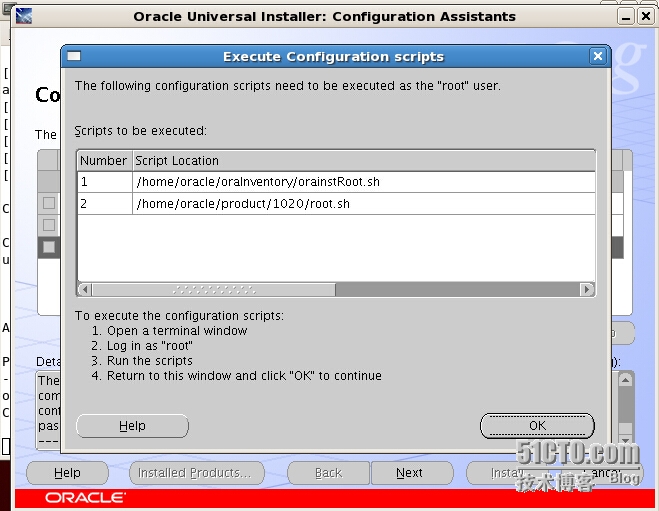Image resolution: width=659 pixels, height=511 pixels.
Task: Click the Number column header
Action: 105,161
